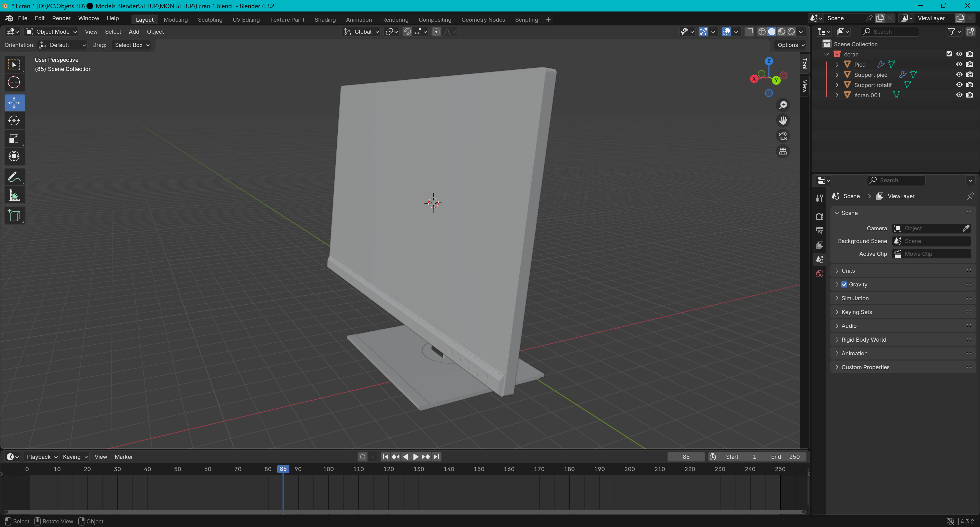Switch perspective/orthographic grid icon
980x527 pixels.
pos(783,151)
